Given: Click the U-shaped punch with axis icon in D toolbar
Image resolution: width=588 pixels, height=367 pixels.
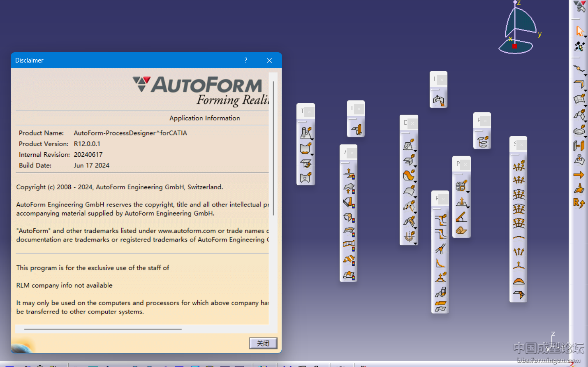Looking at the screenshot, I should 409,237.
